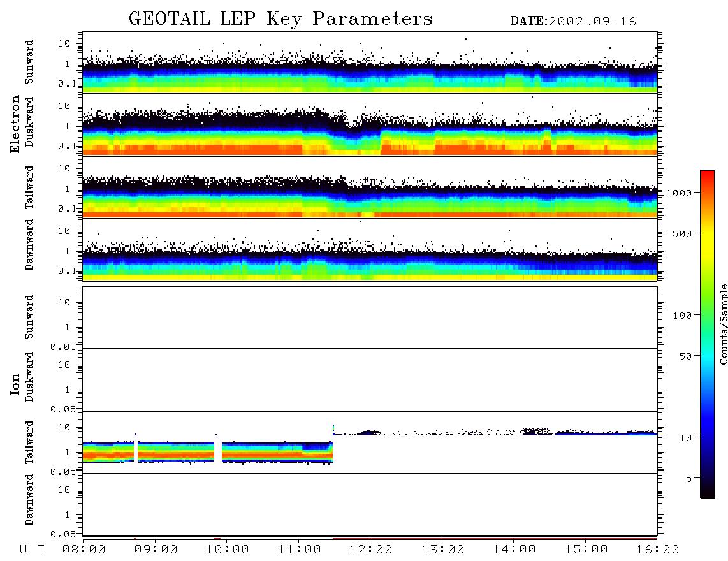The height and width of the screenshot is (561, 728).
Task: Click the Ion Tailward colored band before 11:30
Action: [207, 453]
